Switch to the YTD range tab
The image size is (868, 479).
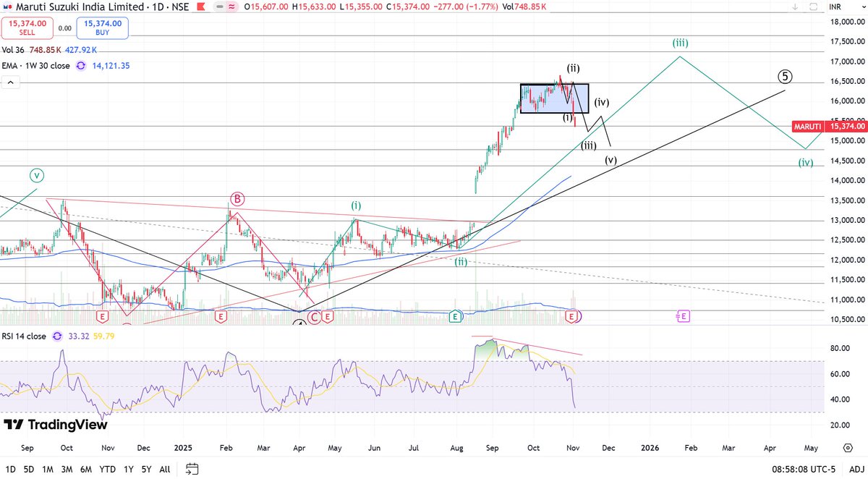106,470
